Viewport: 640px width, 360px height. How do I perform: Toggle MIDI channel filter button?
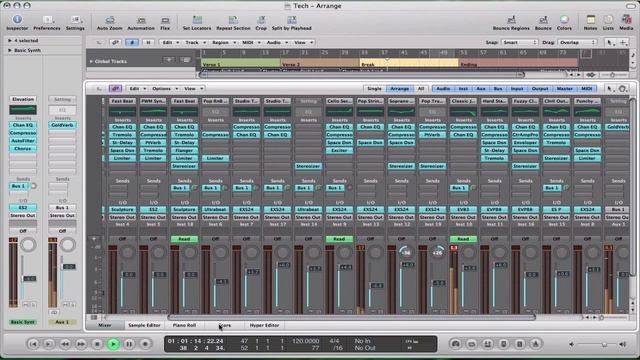587,89
